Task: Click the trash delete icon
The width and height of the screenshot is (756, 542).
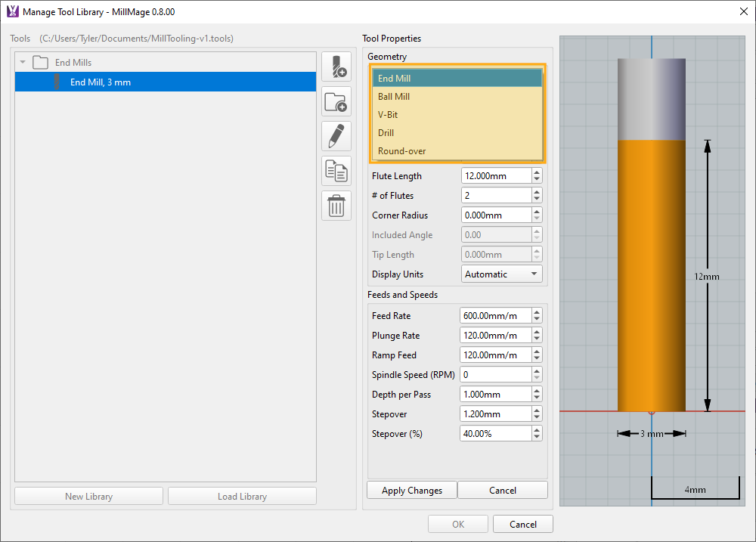Action: click(x=336, y=206)
